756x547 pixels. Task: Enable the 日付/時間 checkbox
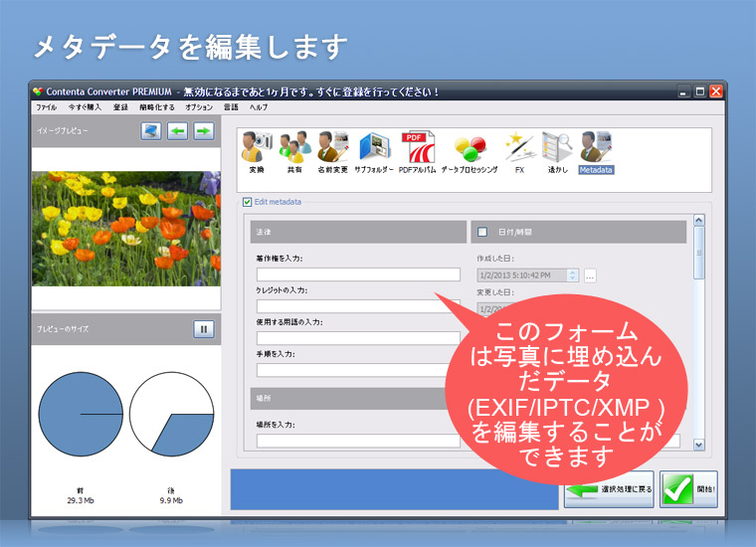pyautogui.click(x=482, y=232)
